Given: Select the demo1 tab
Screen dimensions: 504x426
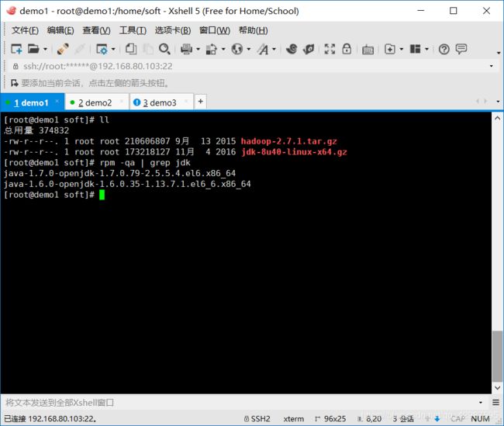Looking at the screenshot, I should pos(31,102).
